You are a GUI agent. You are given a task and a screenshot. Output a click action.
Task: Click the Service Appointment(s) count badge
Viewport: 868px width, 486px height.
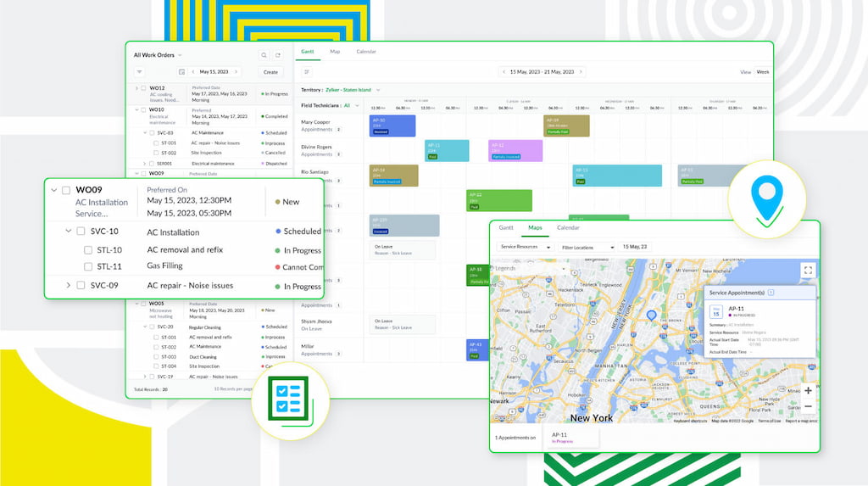[x=771, y=293]
